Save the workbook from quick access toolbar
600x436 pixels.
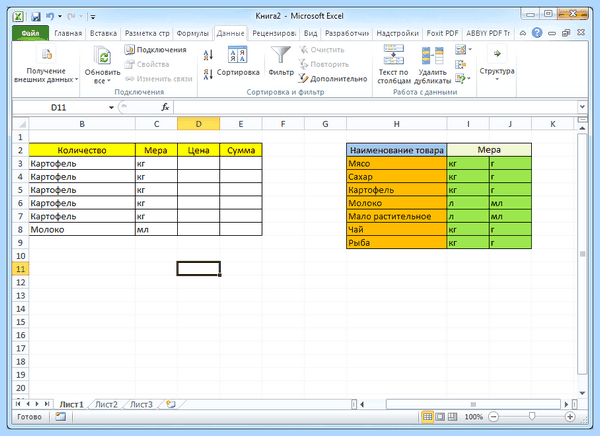pyautogui.click(x=36, y=16)
